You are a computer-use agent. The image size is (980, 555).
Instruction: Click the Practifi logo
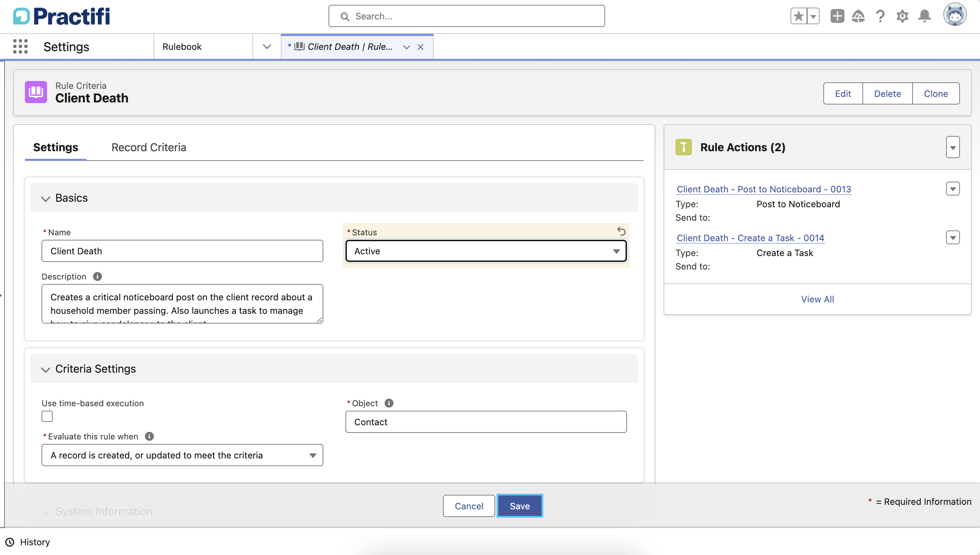pos(62,16)
